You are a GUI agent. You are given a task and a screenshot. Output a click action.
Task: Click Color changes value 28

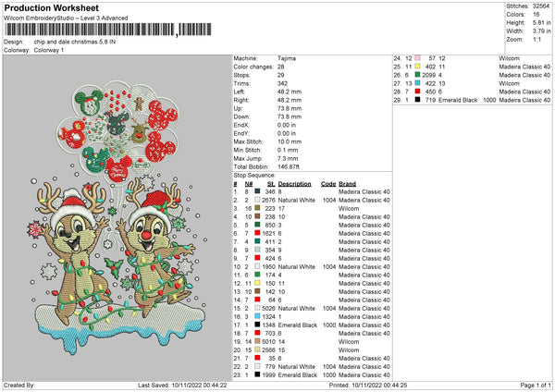(x=280, y=67)
